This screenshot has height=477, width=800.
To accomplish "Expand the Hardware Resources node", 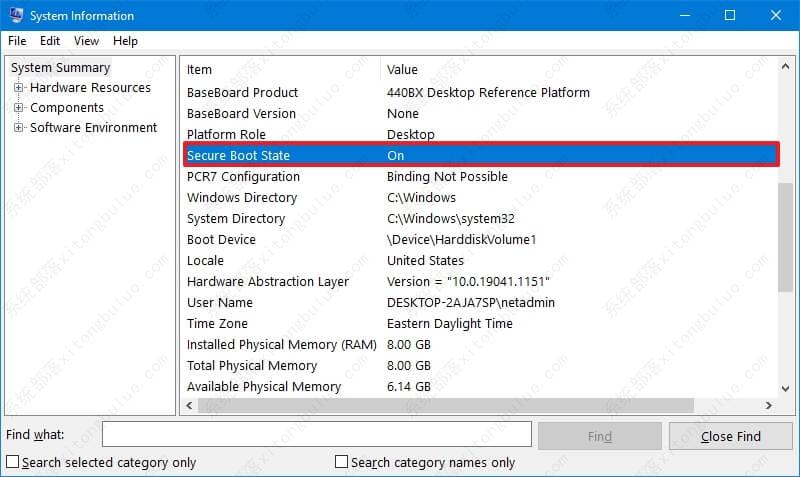I will 19,88.
